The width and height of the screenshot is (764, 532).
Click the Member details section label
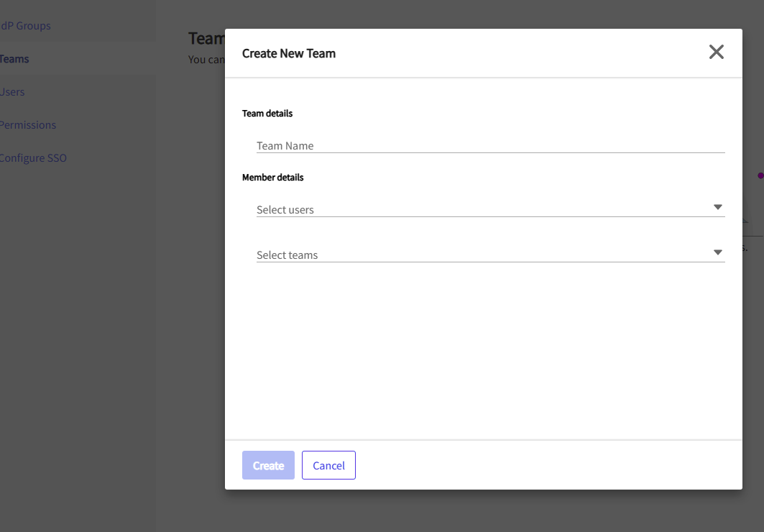pos(273,178)
